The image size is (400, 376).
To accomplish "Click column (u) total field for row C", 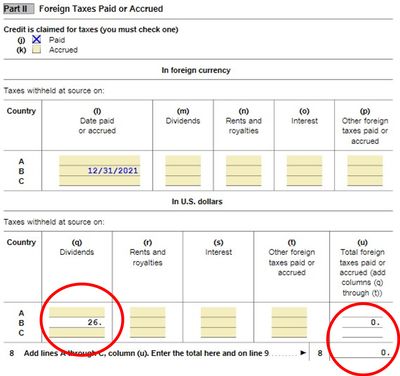I will pos(362,332).
